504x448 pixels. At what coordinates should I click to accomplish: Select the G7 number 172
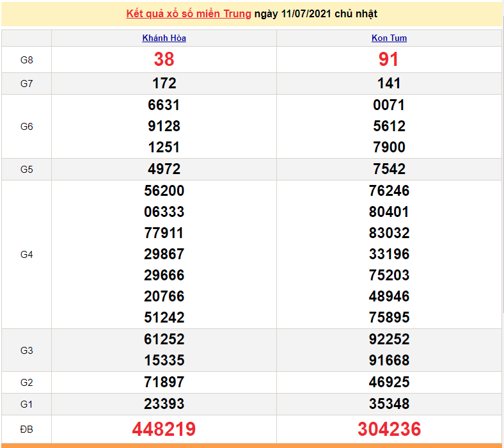[x=164, y=83]
